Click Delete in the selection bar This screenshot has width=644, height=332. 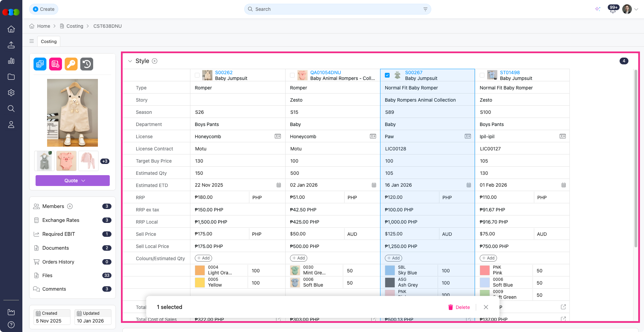pos(459,307)
